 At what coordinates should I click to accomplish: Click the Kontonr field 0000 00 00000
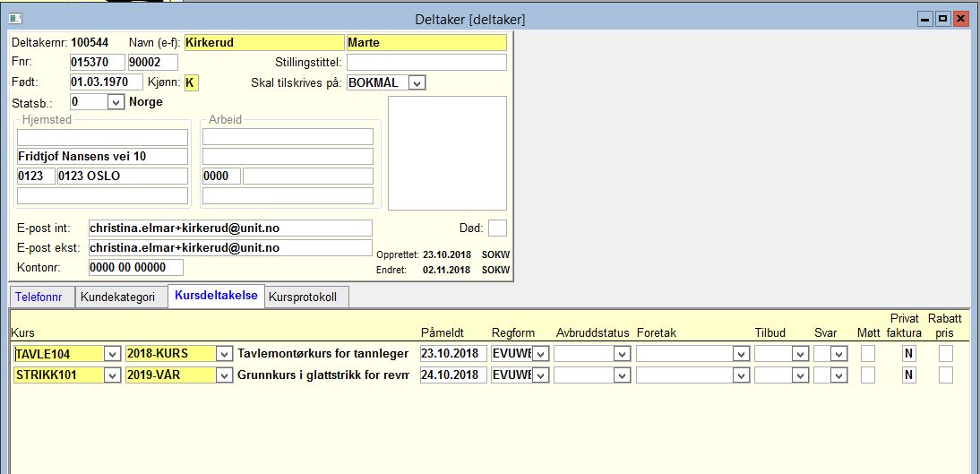click(x=135, y=268)
